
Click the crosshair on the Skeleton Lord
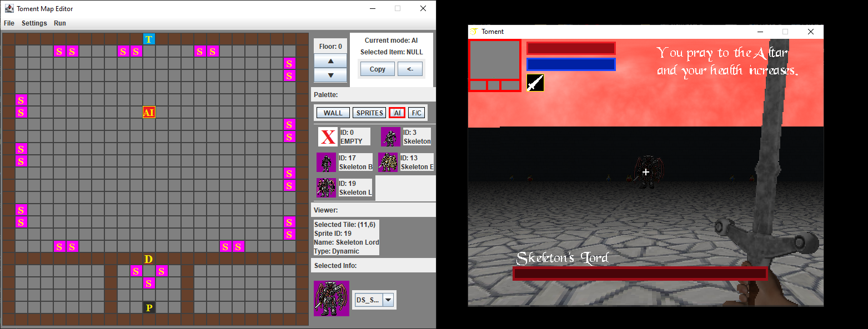tap(645, 173)
